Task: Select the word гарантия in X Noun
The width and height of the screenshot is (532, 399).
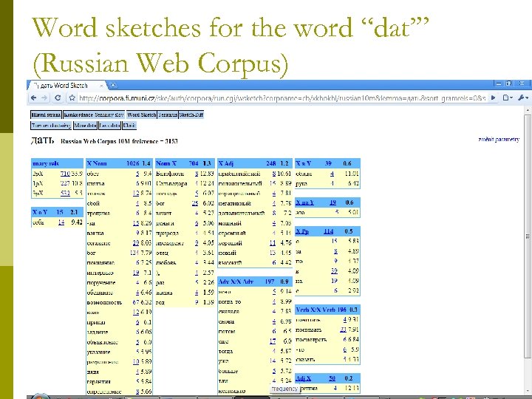Action: pyautogui.click(x=99, y=381)
